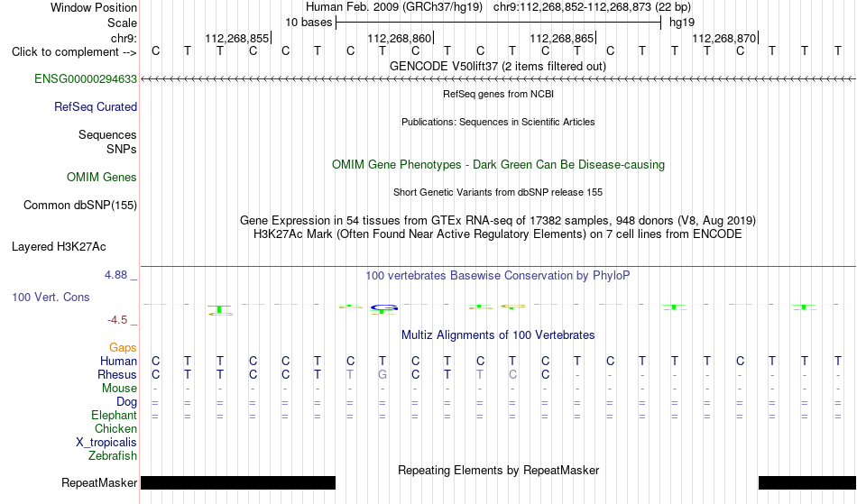Screen dimensions: 857x504
Task: Click 'Repeating Elements by RepeatMasker' title
Action: 499,471
